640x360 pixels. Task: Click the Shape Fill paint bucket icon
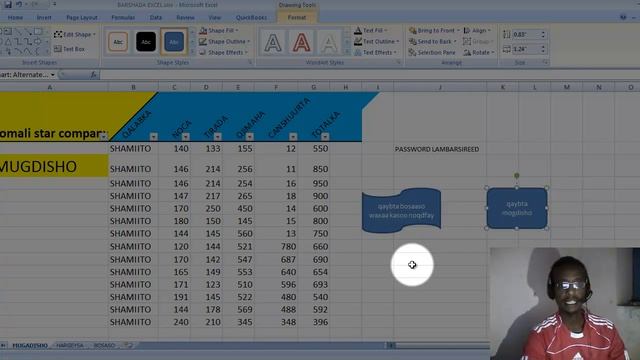[203, 31]
